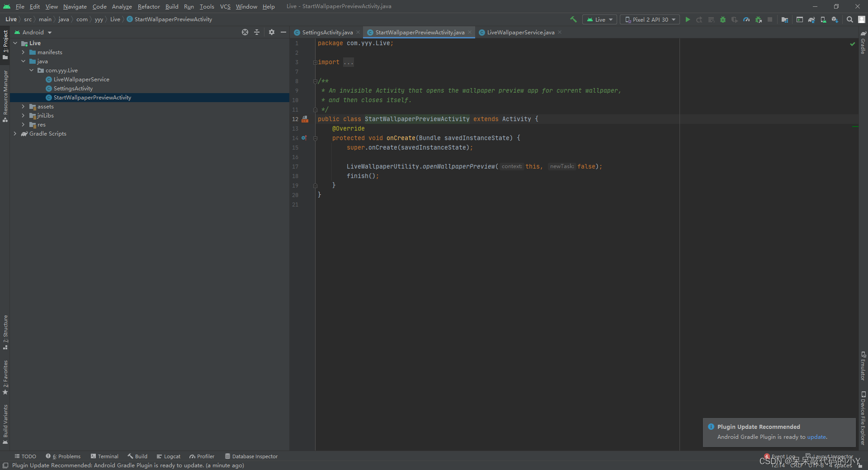868x470 pixels.
Task: Run the app with the green play icon
Action: tap(688, 19)
